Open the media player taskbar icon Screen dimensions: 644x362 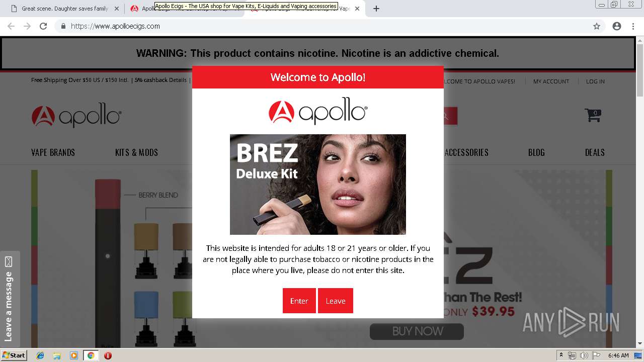(74, 355)
